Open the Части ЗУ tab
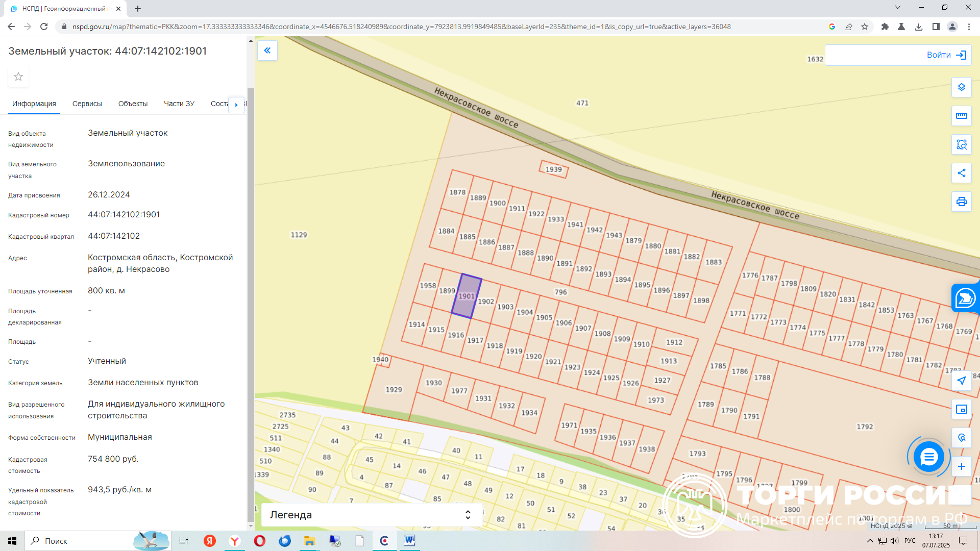Image resolution: width=980 pixels, height=551 pixels. click(x=179, y=104)
